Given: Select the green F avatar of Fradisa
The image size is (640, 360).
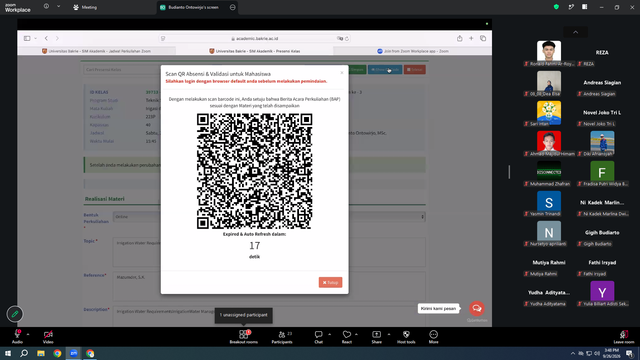Looking at the screenshot, I should tap(602, 171).
